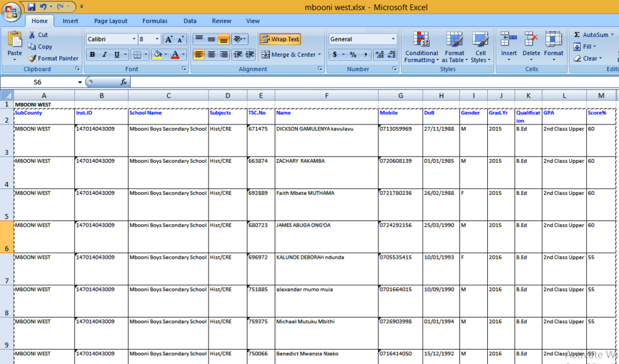Open Conditional Formatting options

click(422, 47)
